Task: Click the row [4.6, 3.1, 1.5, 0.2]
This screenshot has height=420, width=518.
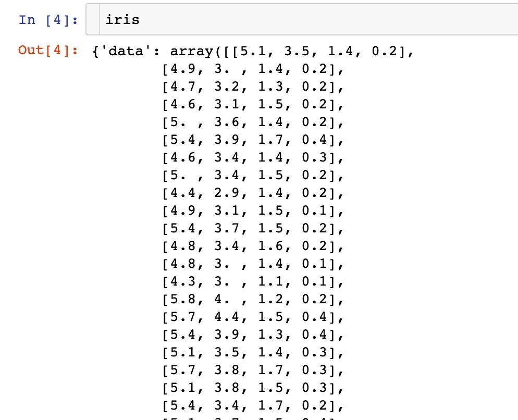Action: click(253, 104)
